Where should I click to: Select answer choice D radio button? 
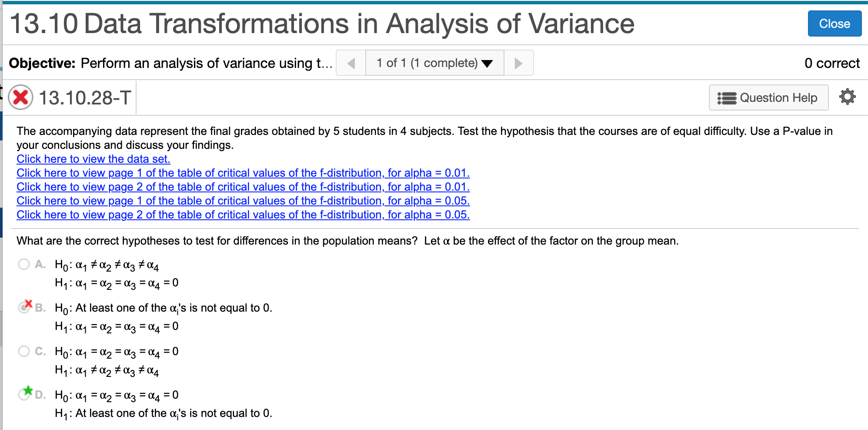tap(23, 395)
